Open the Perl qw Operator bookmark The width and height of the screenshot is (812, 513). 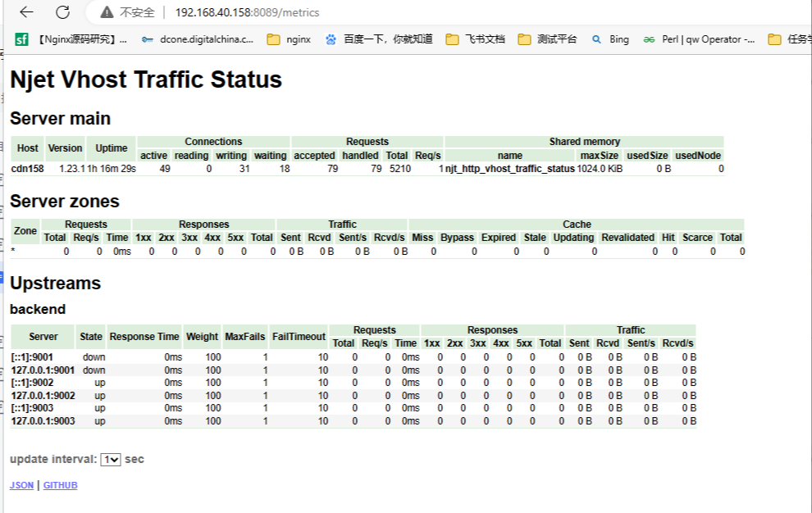click(699, 39)
